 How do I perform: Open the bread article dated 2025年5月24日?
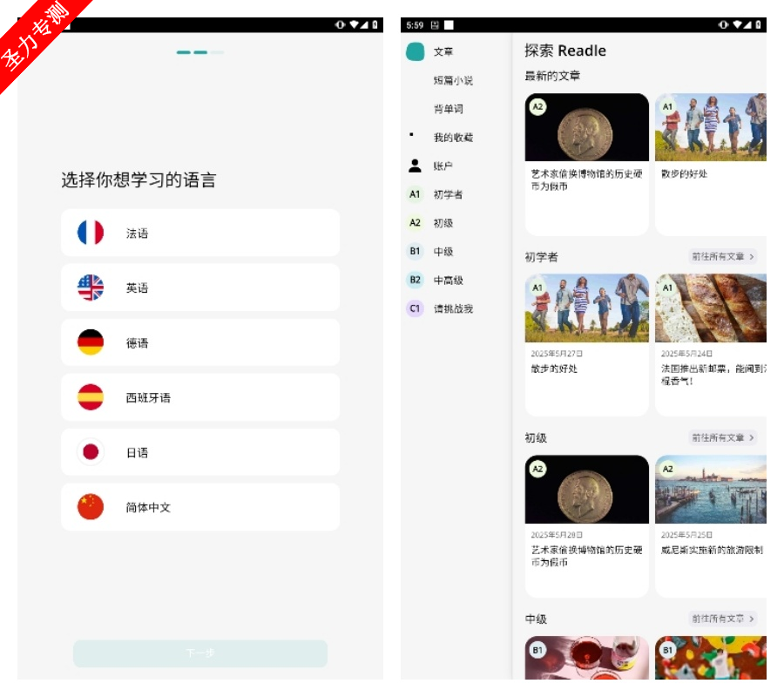click(711, 345)
